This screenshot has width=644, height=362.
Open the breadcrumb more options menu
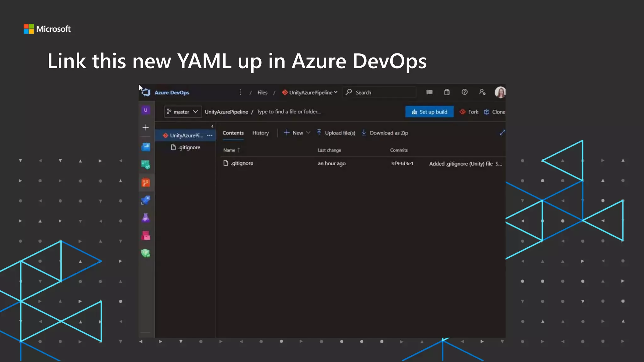(x=240, y=92)
